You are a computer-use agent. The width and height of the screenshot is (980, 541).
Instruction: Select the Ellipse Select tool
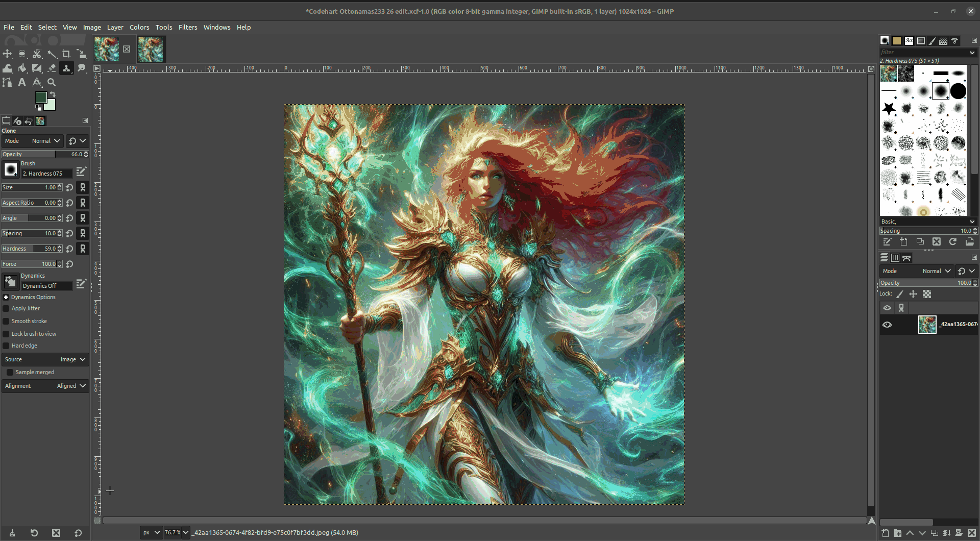(x=22, y=54)
